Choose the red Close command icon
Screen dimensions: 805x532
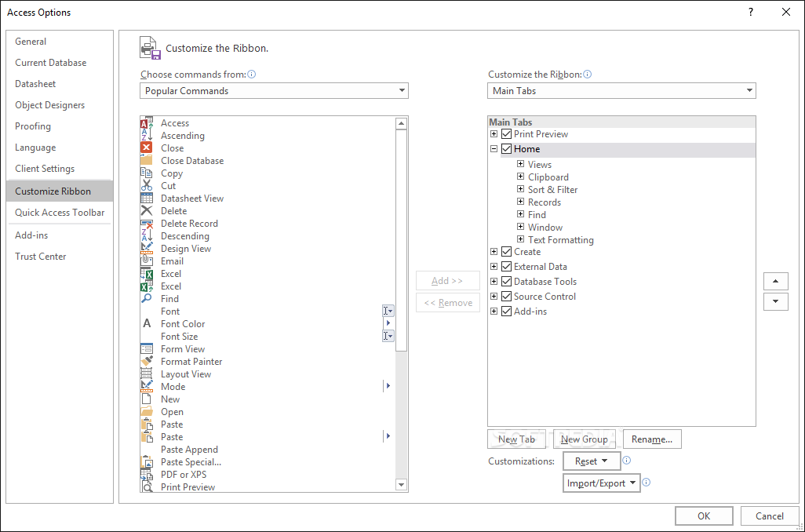click(147, 148)
